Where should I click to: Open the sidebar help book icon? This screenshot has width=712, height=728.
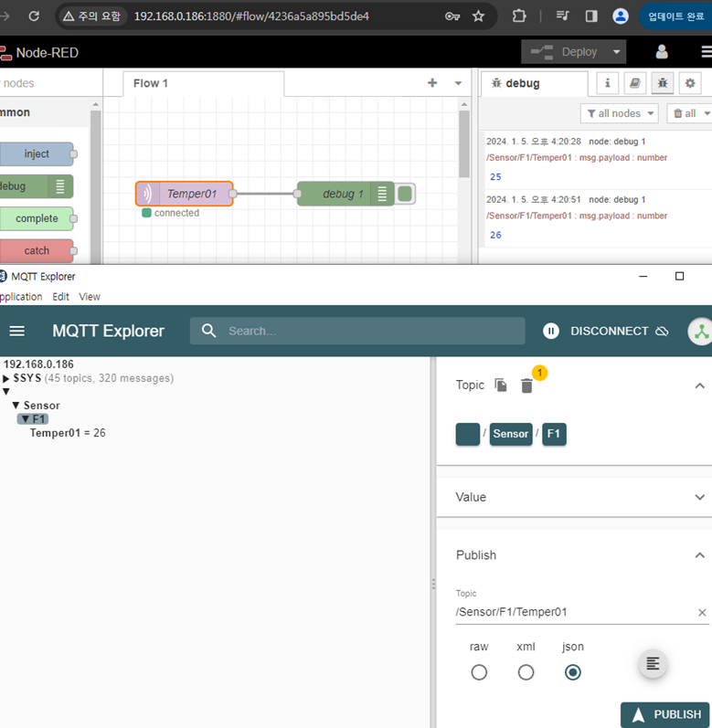point(634,83)
